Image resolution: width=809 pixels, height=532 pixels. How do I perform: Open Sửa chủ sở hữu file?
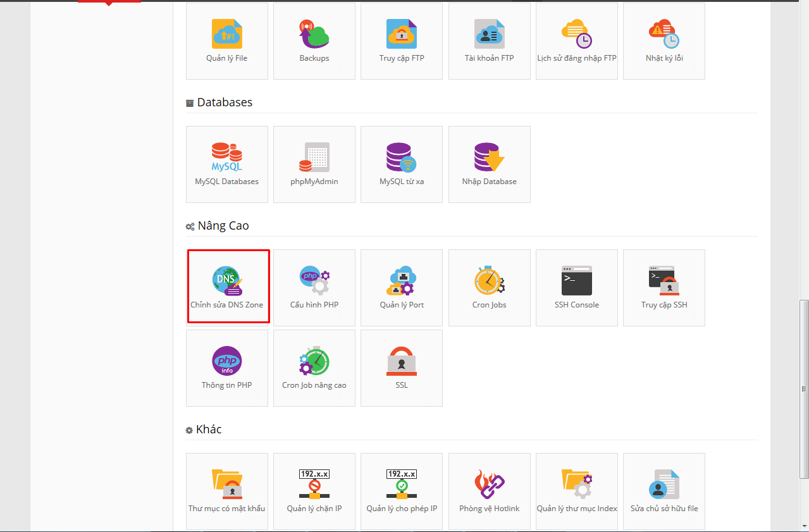pyautogui.click(x=664, y=492)
